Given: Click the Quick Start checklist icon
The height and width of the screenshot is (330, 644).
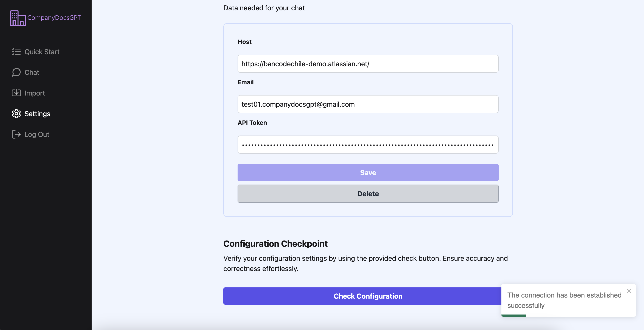Looking at the screenshot, I should [x=16, y=52].
